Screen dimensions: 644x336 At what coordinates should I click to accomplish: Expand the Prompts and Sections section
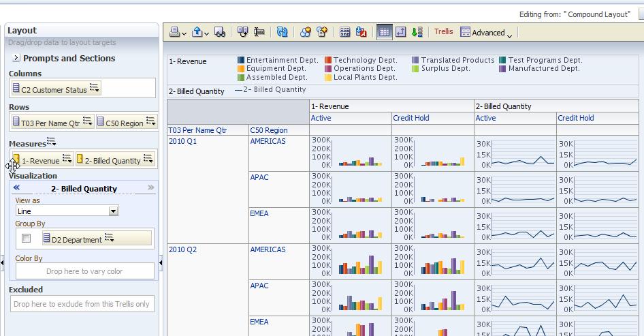(x=16, y=58)
